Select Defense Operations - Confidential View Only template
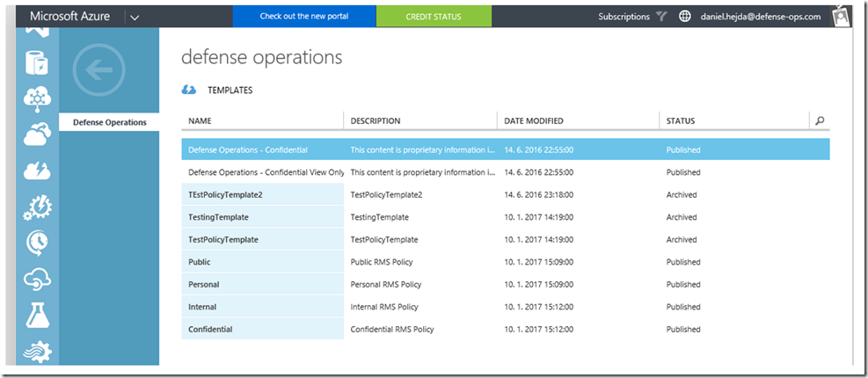 (x=266, y=172)
